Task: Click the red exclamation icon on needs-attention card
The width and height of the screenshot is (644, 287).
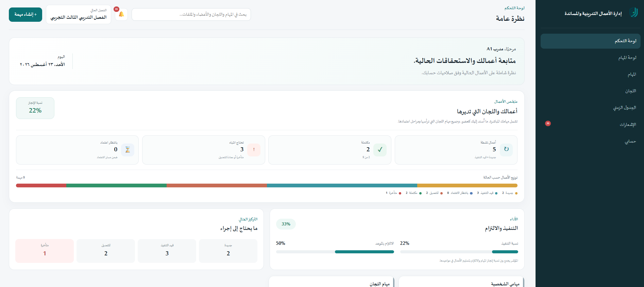Action: 254,150
